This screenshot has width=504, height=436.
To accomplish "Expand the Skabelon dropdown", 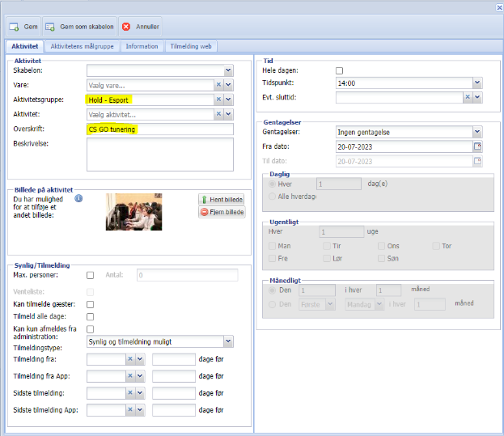I will pos(228,70).
